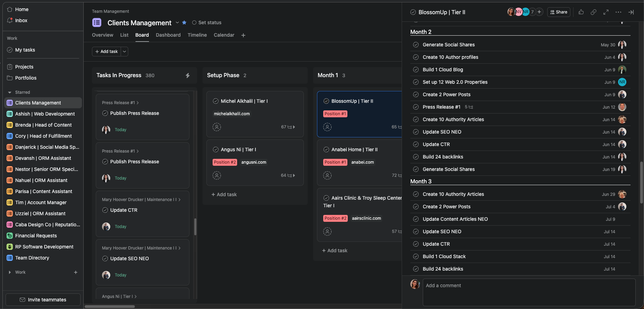Close the BlossomUp task details pane
644x309 pixels.
click(631, 12)
